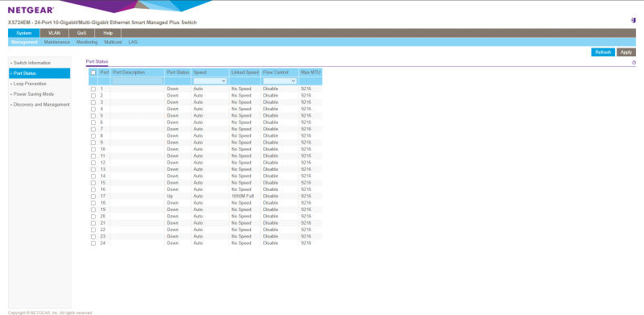Open the Maintenance submenu

[x=56, y=42]
